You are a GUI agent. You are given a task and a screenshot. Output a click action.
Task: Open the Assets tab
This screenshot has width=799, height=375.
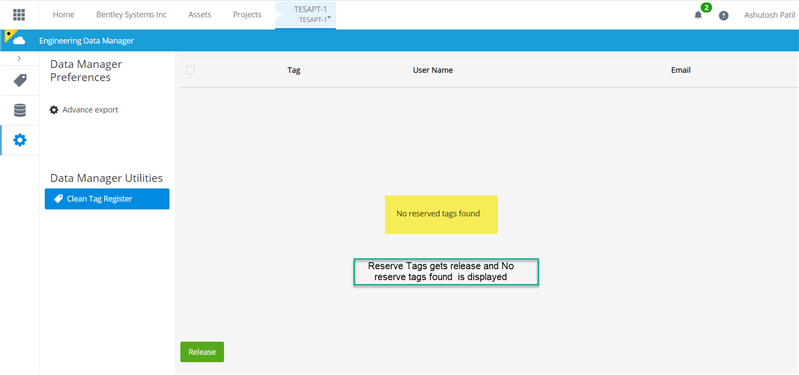200,15
